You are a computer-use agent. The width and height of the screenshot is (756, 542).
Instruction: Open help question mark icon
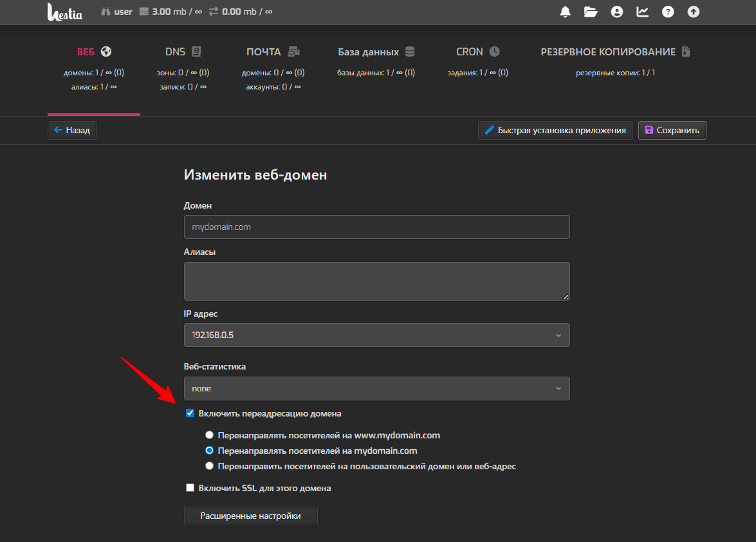[668, 12]
